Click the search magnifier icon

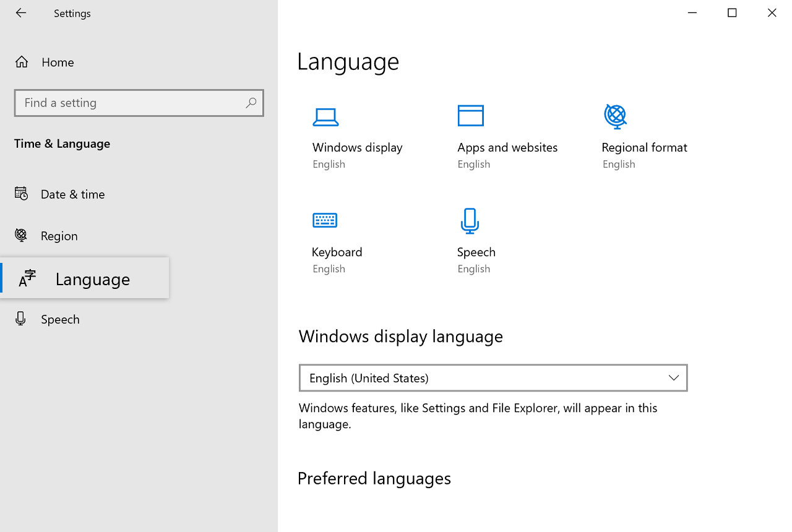click(251, 103)
